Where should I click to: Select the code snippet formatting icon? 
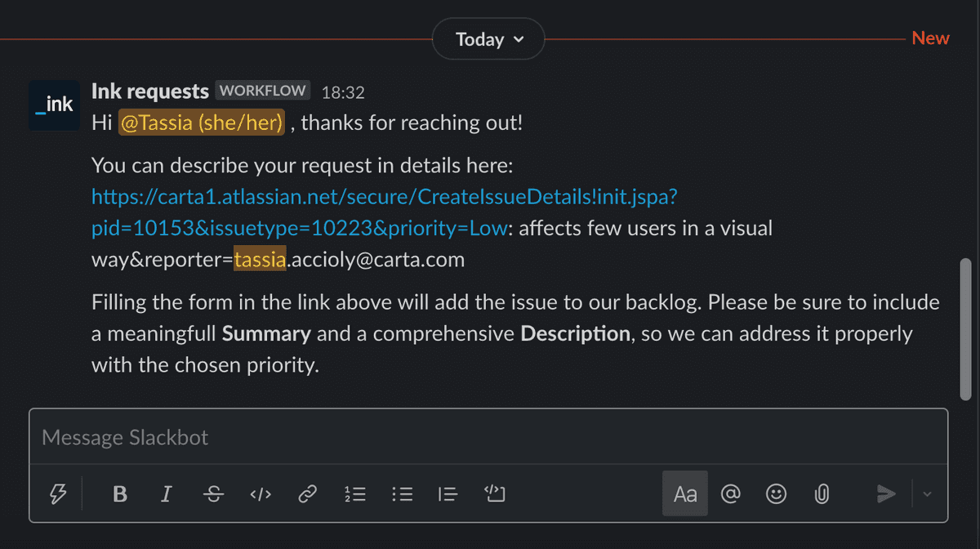point(260,493)
